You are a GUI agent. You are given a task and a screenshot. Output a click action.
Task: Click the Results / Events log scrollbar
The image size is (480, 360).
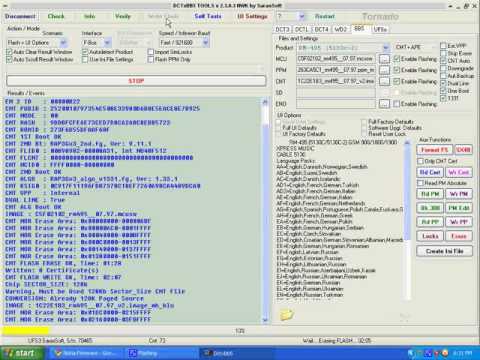tap(265, 210)
